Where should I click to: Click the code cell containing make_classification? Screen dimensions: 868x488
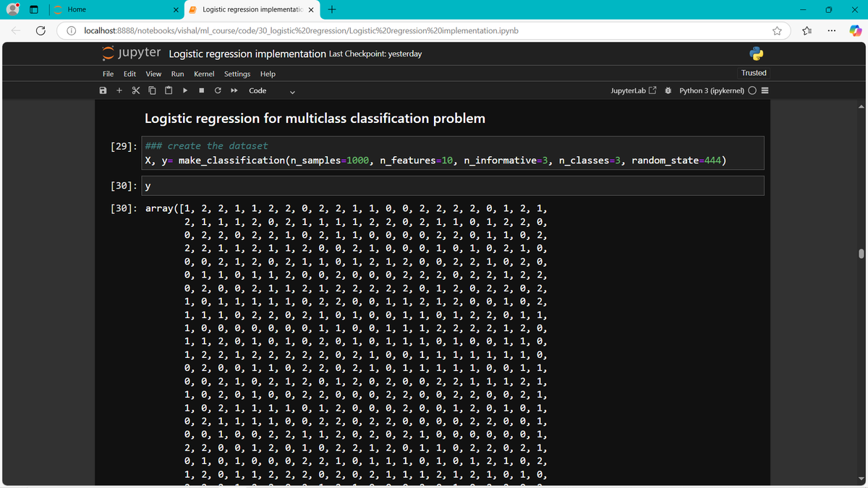click(x=453, y=153)
